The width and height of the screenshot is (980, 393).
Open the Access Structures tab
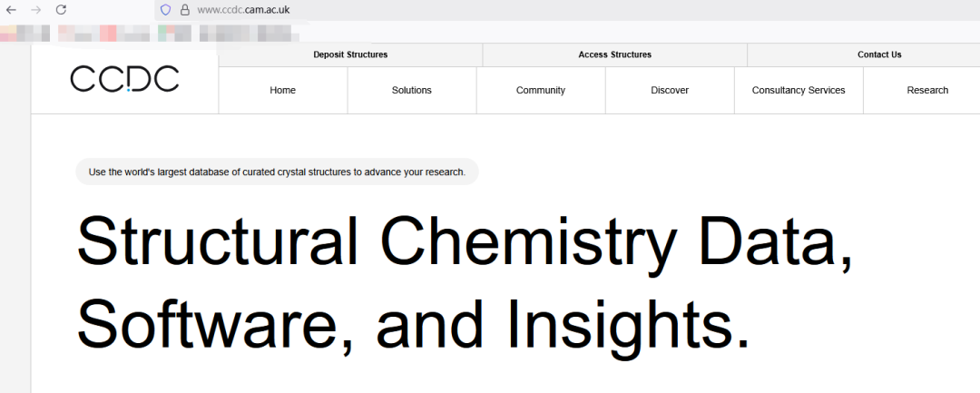(x=614, y=54)
